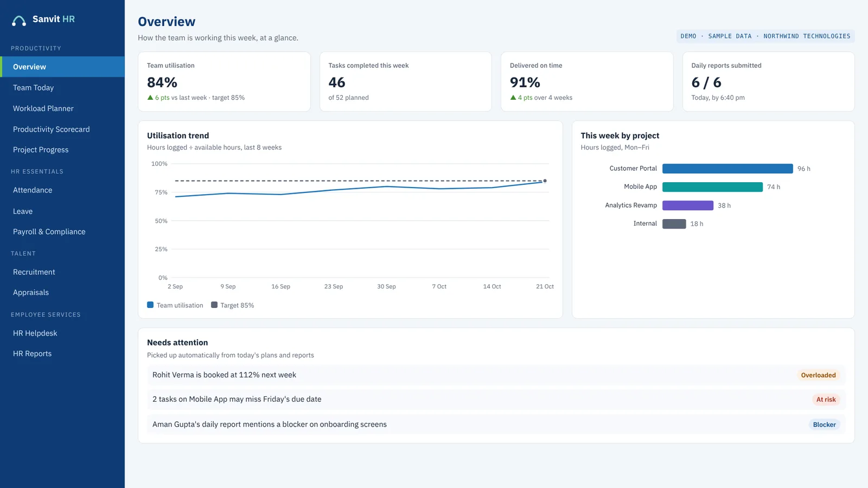Toggle grey Target 85% legend swatch
This screenshot has height=488, width=868.
click(x=214, y=305)
